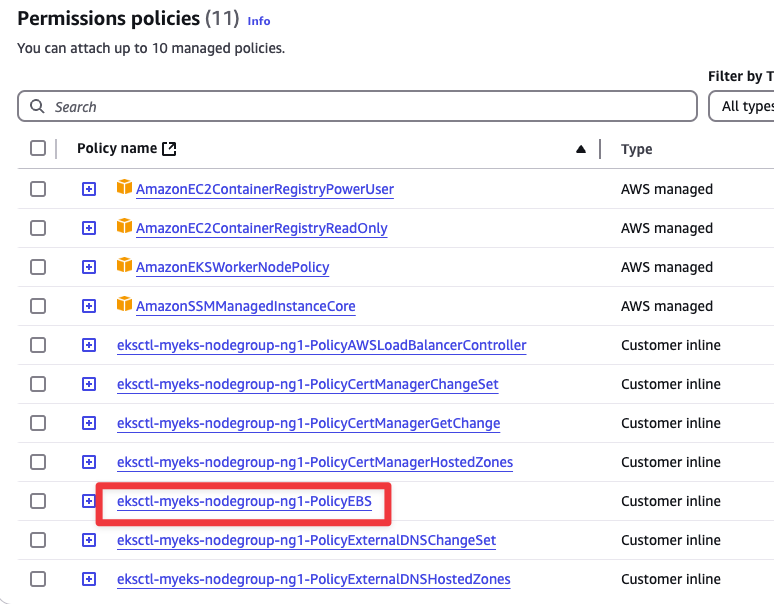Screen dimensions: 774x604
Task: Expand the PolicyAWSLoadBalancerController policy details
Action: tap(89, 345)
